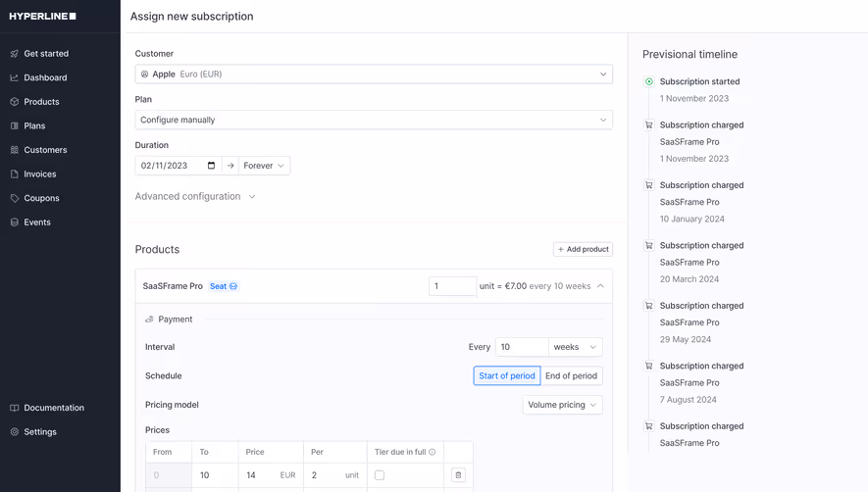
Task: Click the interval number field showing 10
Action: 522,347
